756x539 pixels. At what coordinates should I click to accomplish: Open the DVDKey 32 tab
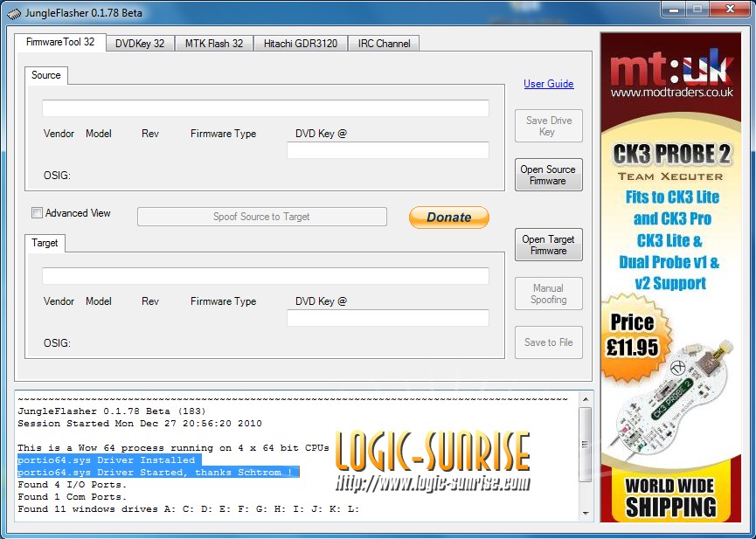pyautogui.click(x=140, y=44)
